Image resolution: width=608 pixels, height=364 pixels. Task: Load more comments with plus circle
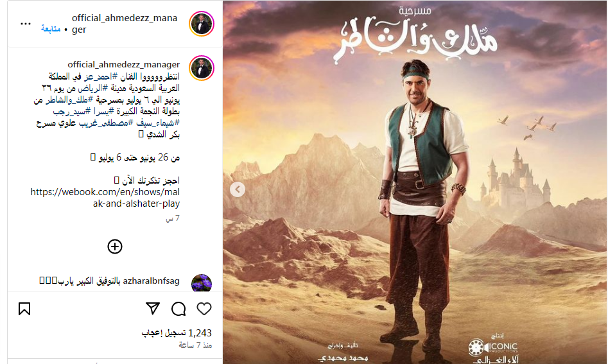click(115, 247)
